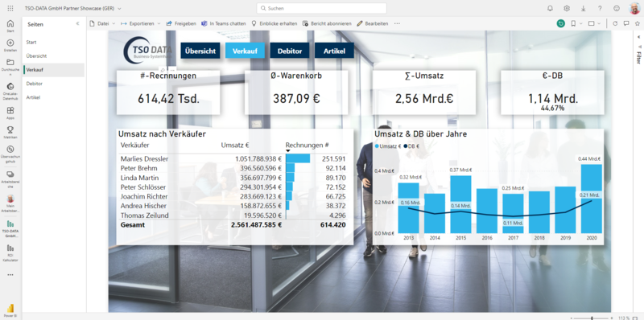Click the Ø-Warenkorb card
This screenshot has width=644, height=320.
click(x=296, y=92)
